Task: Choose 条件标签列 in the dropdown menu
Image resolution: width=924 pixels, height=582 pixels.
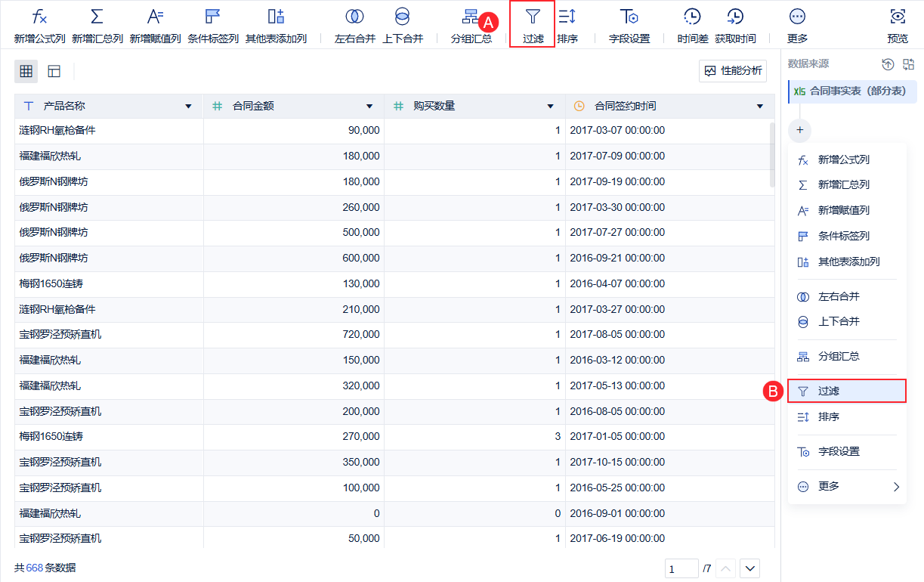Action: [x=847, y=236]
